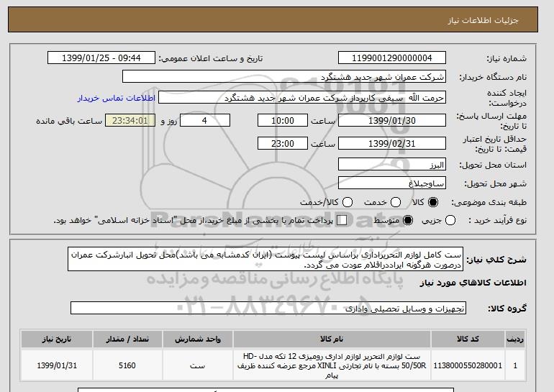Click the تعداد / مقدار column header
Image resolution: width=554 pixels, height=392 pixels.
[127, 339]
